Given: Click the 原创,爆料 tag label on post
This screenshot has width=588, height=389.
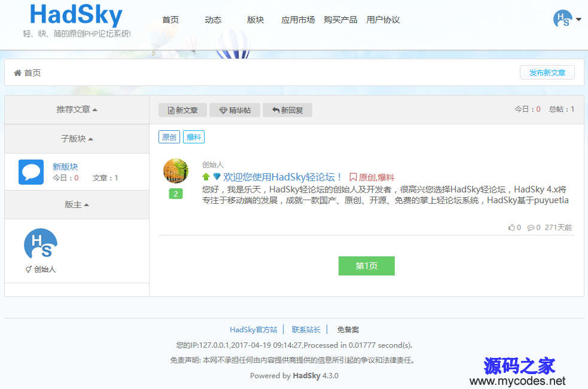Looking at the screenshot, I should click(x=376, y=177).
